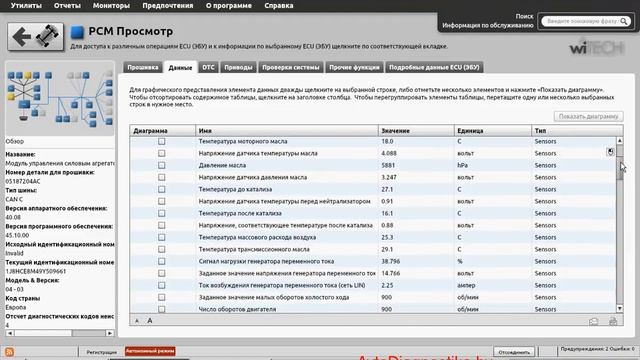This screenshot has height=360, width=640.
Task: Switch to the Данные tab
Action: [x=180, y=68]
